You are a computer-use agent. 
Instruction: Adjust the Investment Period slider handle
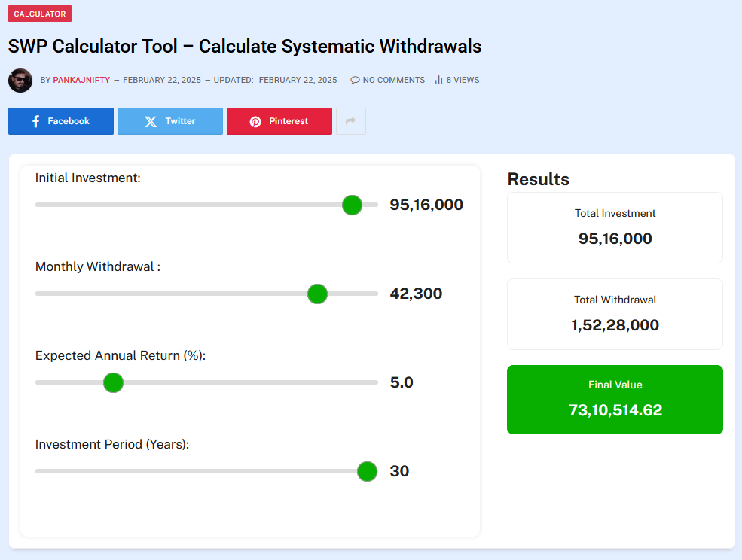click(x=367, y=471)
